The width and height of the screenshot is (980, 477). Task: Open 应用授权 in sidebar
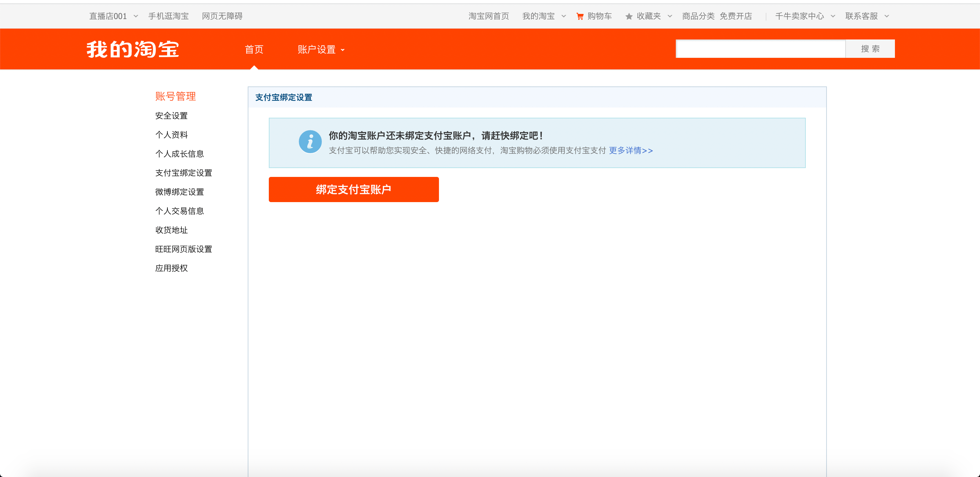pos(171,268)
